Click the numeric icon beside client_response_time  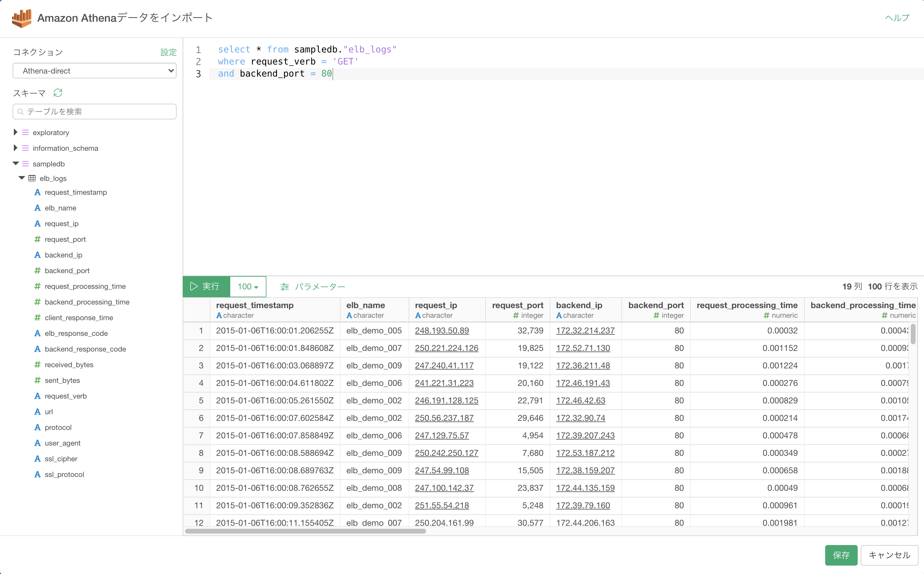[37, 318]
